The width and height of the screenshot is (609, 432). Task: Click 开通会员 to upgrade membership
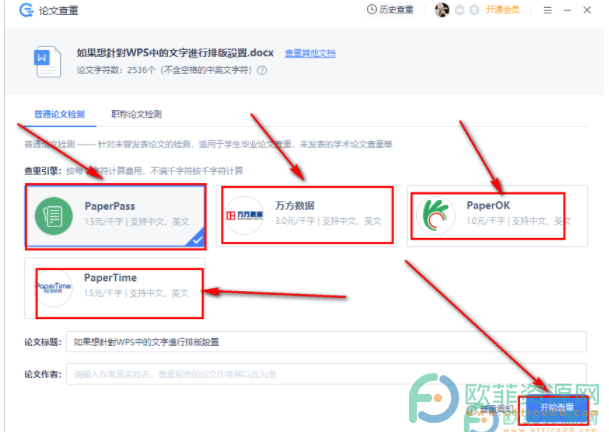coord(503,10)
